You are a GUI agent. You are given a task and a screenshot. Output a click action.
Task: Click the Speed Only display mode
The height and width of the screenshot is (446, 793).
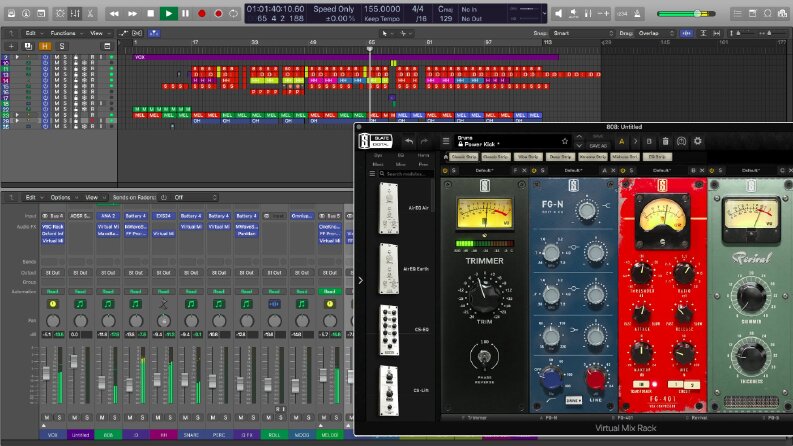[x=333, y=9]
